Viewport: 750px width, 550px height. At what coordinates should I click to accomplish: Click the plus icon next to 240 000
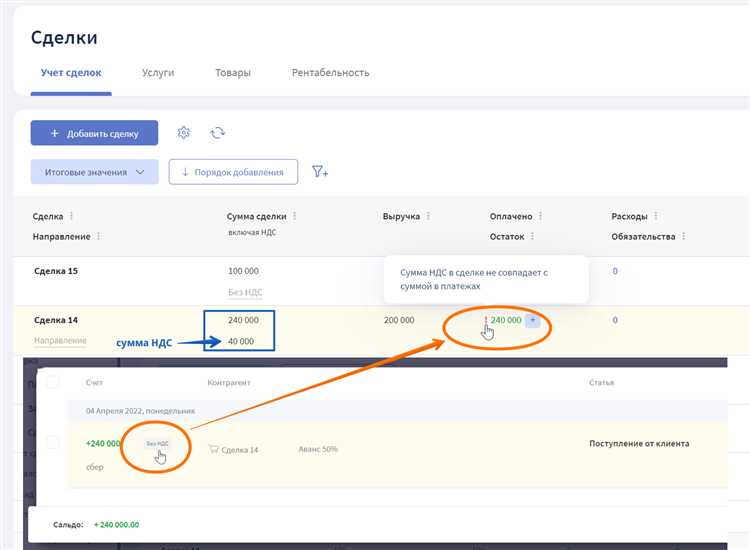click(533, 320)
